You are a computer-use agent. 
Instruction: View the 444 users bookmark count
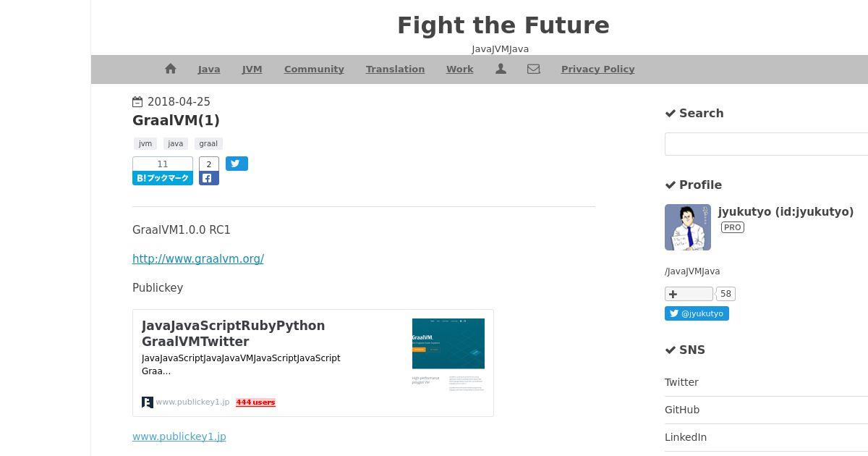(x=255, y=402)
